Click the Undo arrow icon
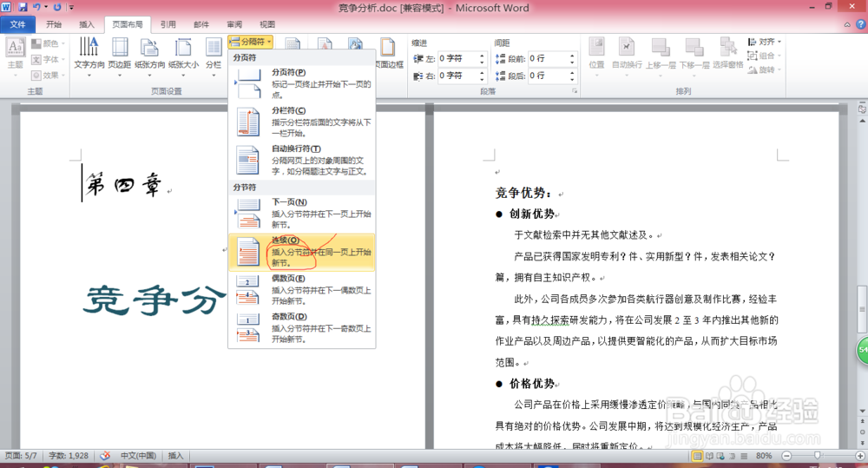The image size is (868, 468). pos(37,7)
